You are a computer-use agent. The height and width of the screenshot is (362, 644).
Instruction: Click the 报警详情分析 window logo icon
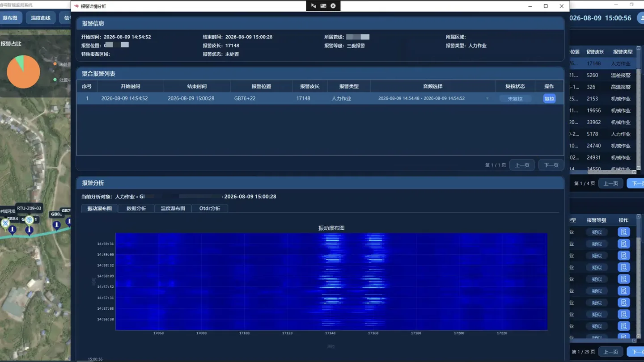pyautogui.click(x=77, y=6)
